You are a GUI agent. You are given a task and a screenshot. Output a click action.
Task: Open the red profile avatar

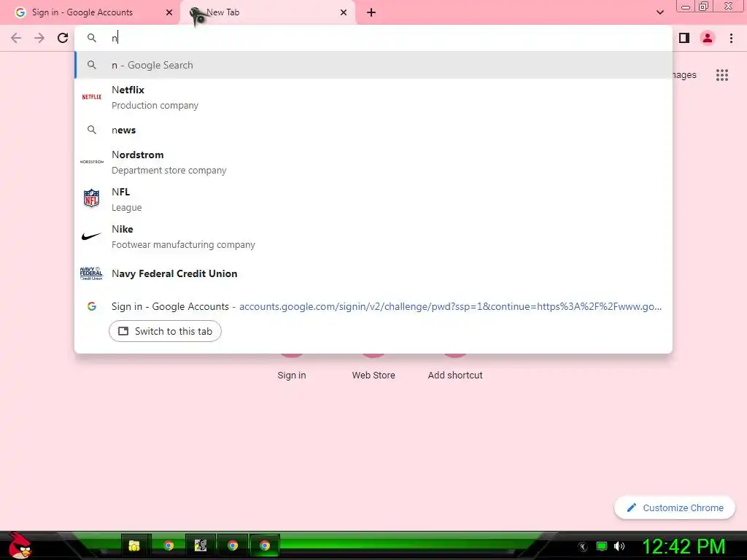[x=708, y=38]
